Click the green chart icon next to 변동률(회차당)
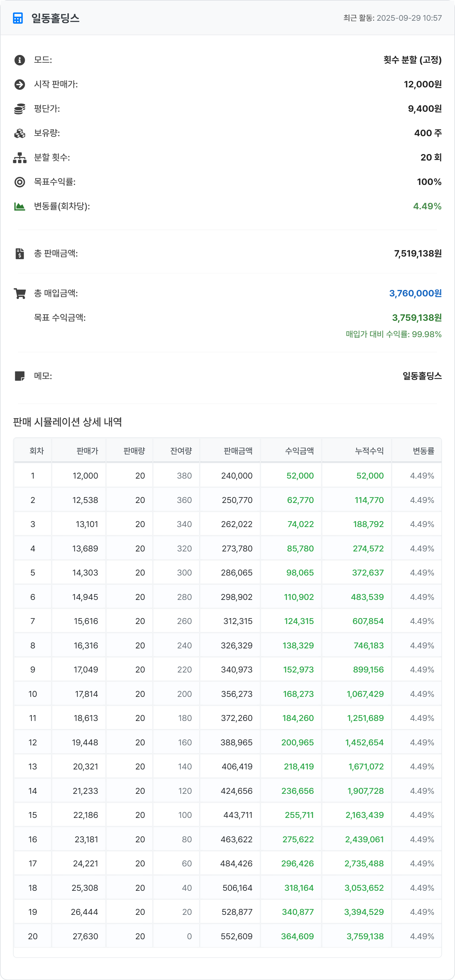This screenshot has height=980, width=455. click(x=19, y=206)
